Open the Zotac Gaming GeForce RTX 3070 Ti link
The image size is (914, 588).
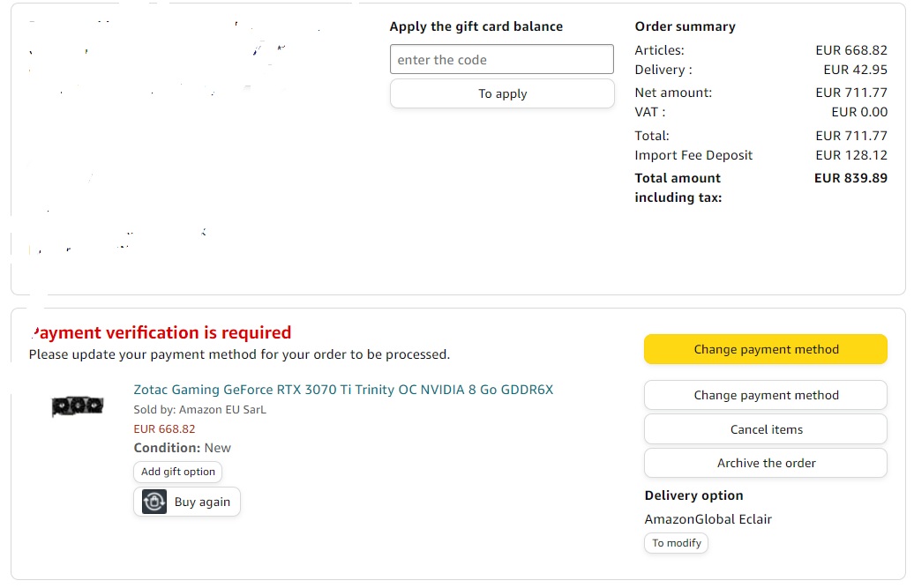(343, 390)
